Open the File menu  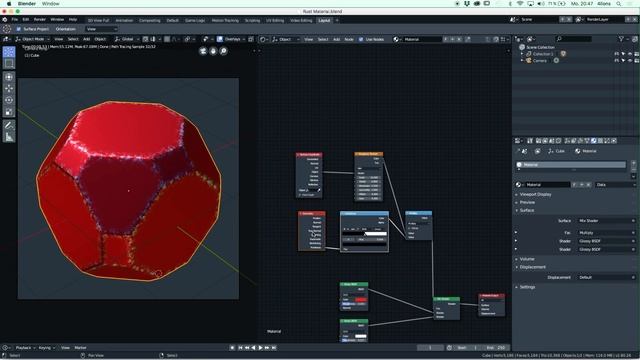point(15,20)
